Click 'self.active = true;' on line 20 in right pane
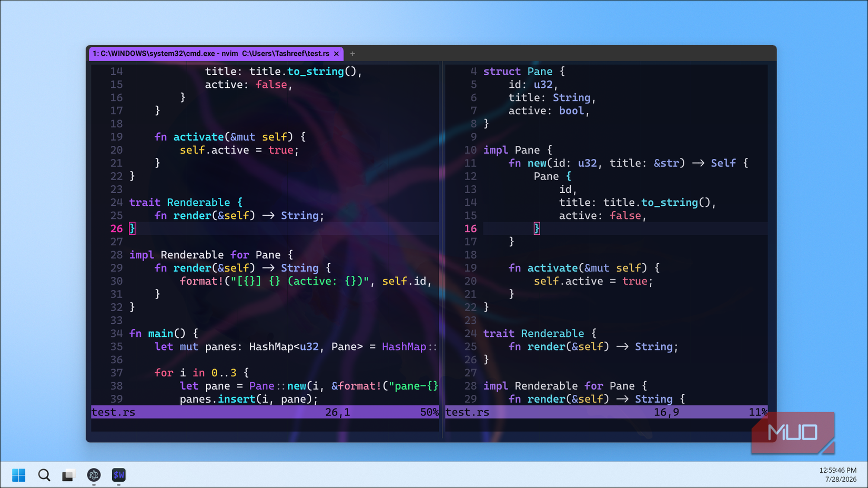Screen dimensions: 868x488 [593, 281]
